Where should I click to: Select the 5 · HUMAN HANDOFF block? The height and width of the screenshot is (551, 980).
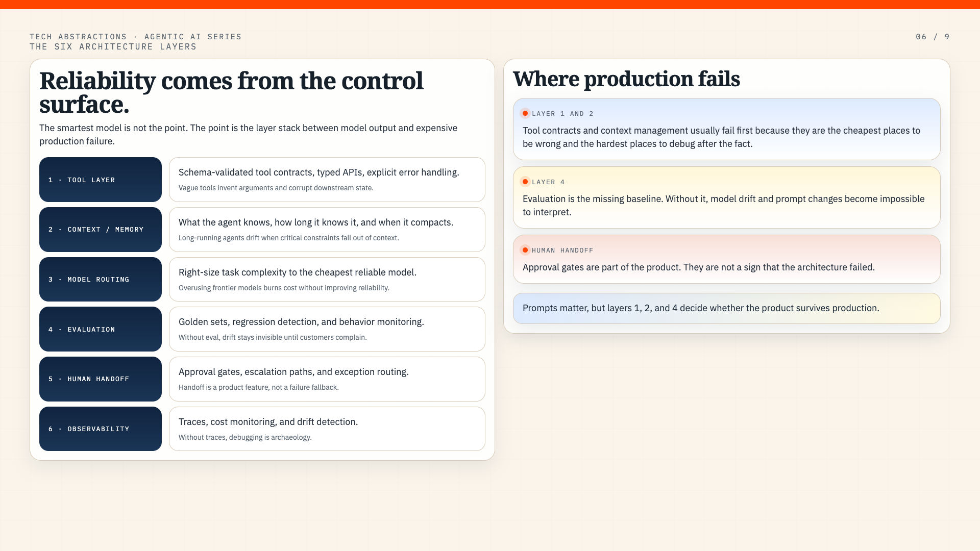[x=101, y=379]
